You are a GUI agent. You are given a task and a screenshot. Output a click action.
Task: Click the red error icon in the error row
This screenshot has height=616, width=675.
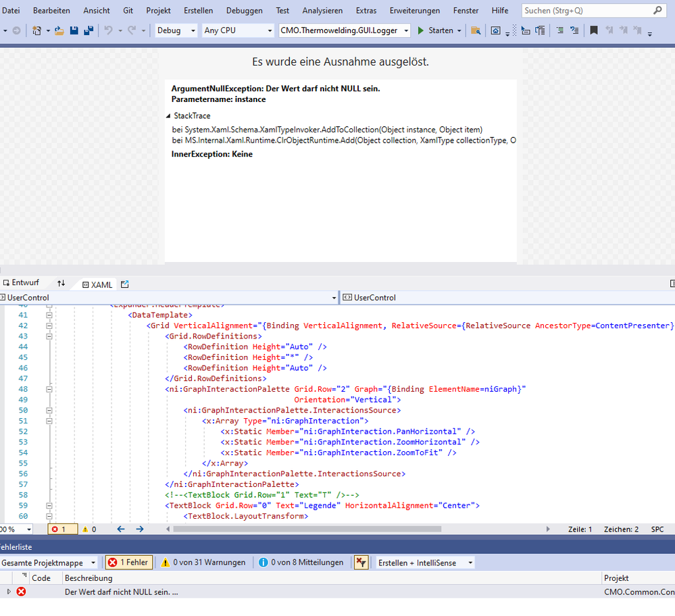click(x=21, y=592)
